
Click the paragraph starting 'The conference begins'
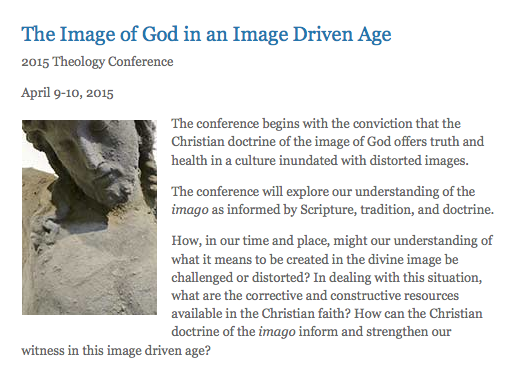pos(328,142)
